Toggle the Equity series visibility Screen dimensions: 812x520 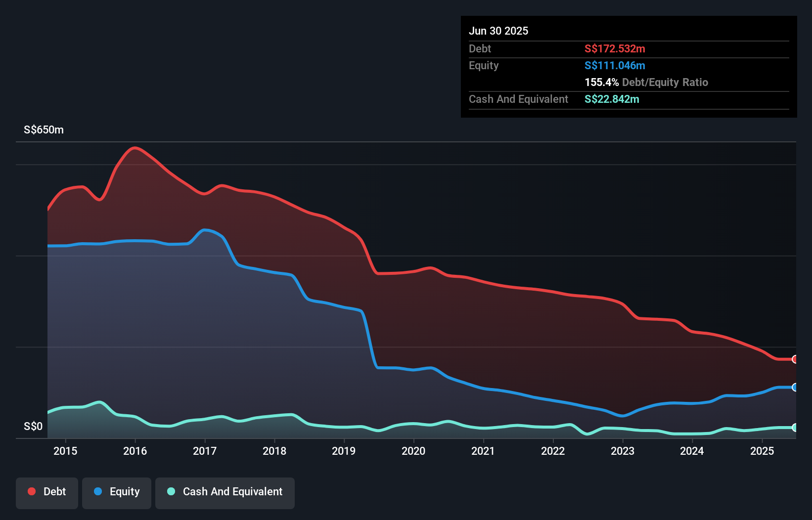[116, 492]
